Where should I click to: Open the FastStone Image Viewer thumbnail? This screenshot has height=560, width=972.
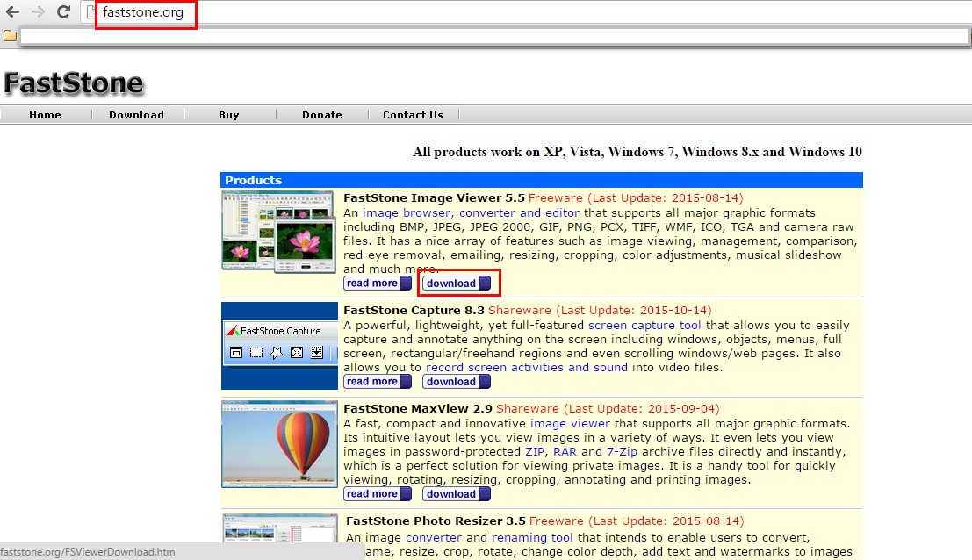click(x=278, y=230)
